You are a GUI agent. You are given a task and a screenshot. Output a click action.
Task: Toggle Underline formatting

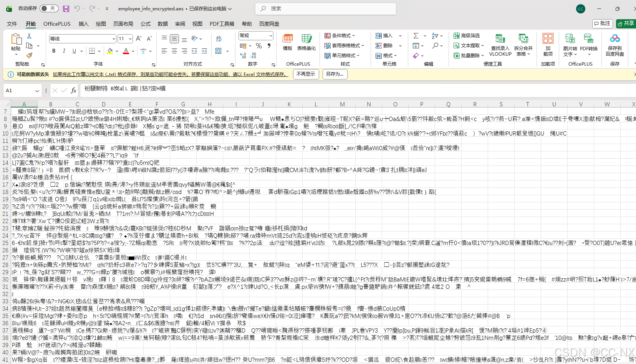[74, 51]
